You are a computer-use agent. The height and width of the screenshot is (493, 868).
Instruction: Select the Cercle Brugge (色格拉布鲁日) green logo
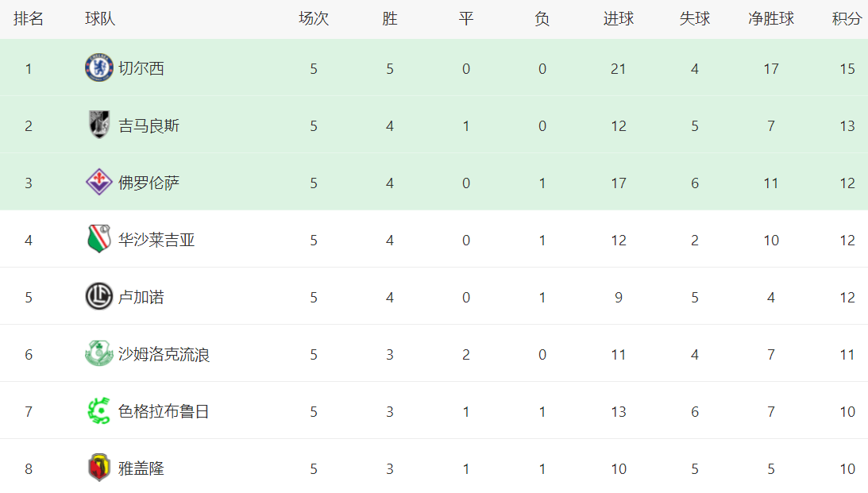click(x=99, y=410)
